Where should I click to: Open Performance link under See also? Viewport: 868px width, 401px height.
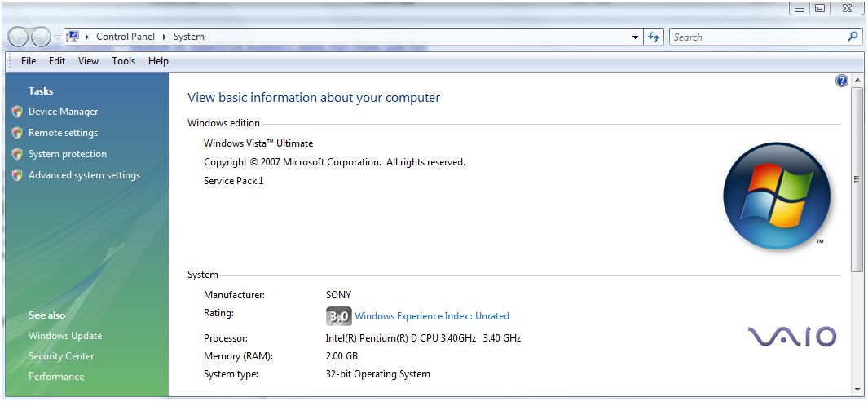click(x=56, y=377)
